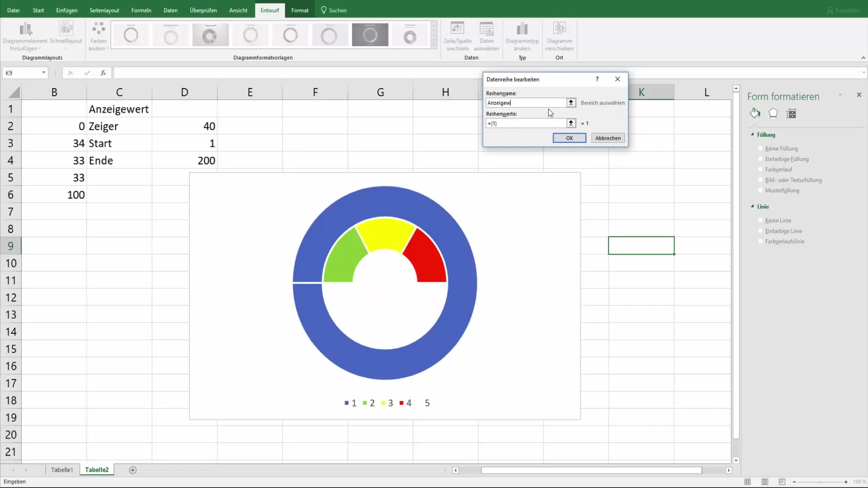Click the Suchen lightbulb search
868x488 pixels.
point(334,10)
